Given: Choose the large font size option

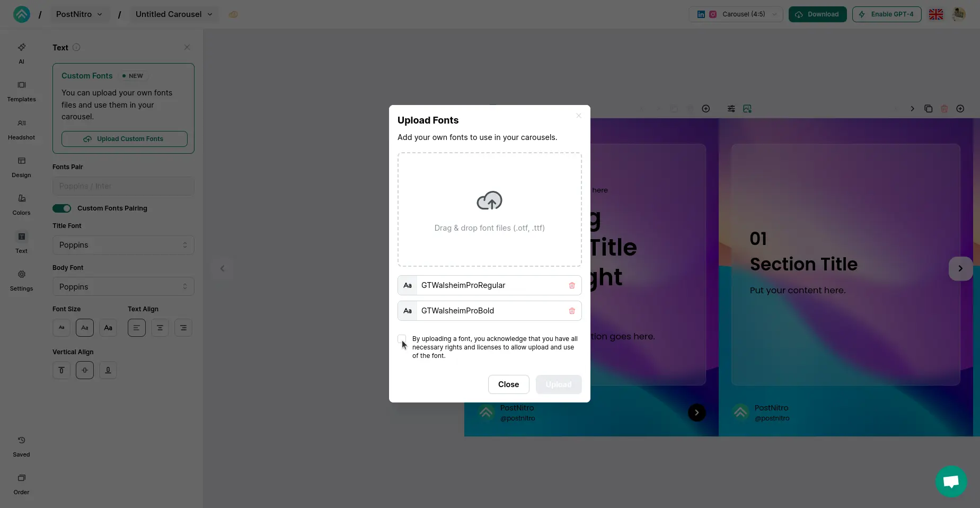Looking at the screenshot, I should click(x=108, y=328).
